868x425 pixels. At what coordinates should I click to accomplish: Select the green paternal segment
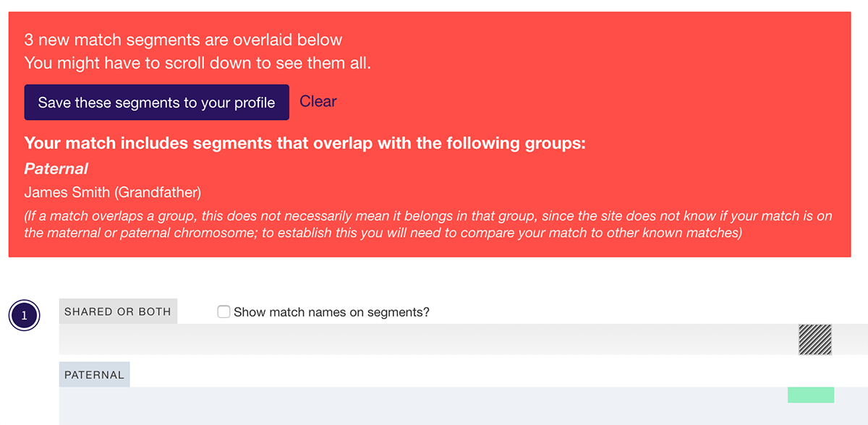810,395
